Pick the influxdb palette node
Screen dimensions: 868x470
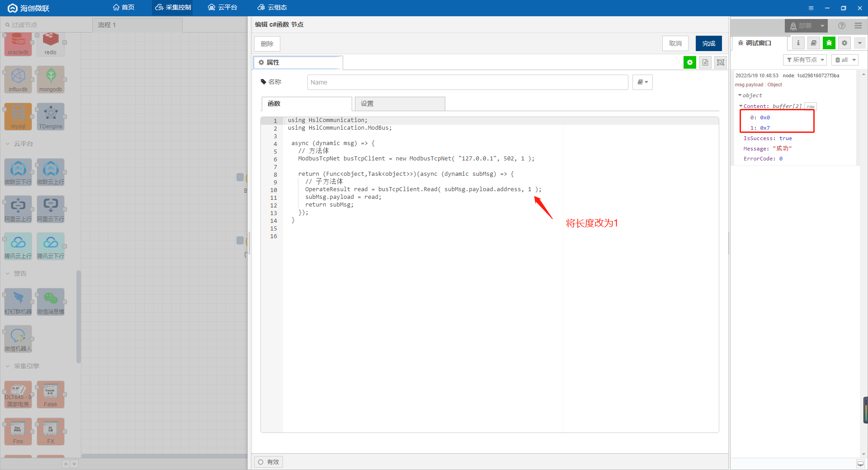(18, 80)
